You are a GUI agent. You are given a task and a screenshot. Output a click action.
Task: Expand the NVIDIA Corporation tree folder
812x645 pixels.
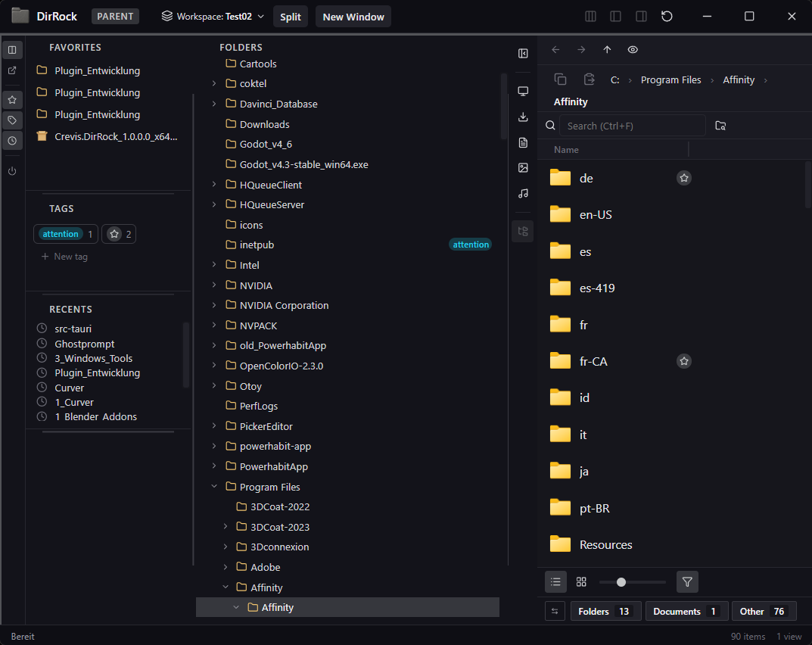tap(214, 305)
